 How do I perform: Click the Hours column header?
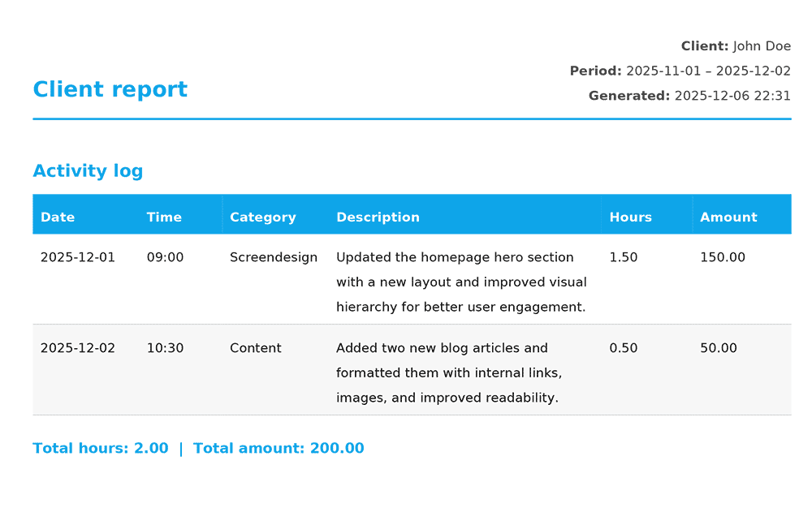pos(629,217)
